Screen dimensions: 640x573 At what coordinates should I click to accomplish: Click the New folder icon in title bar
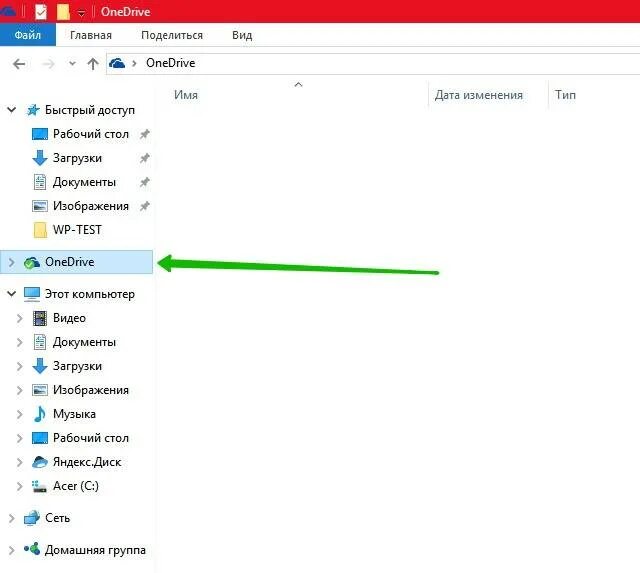click(63, 11)
